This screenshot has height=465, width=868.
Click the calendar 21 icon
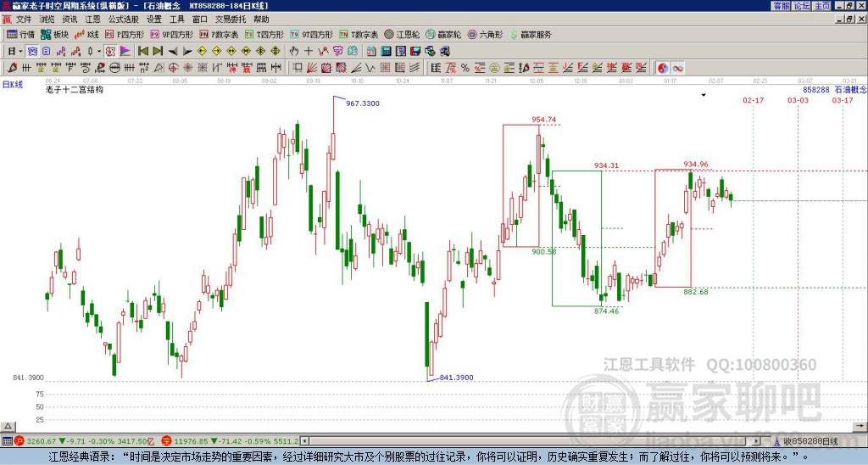tap(371, 52)
